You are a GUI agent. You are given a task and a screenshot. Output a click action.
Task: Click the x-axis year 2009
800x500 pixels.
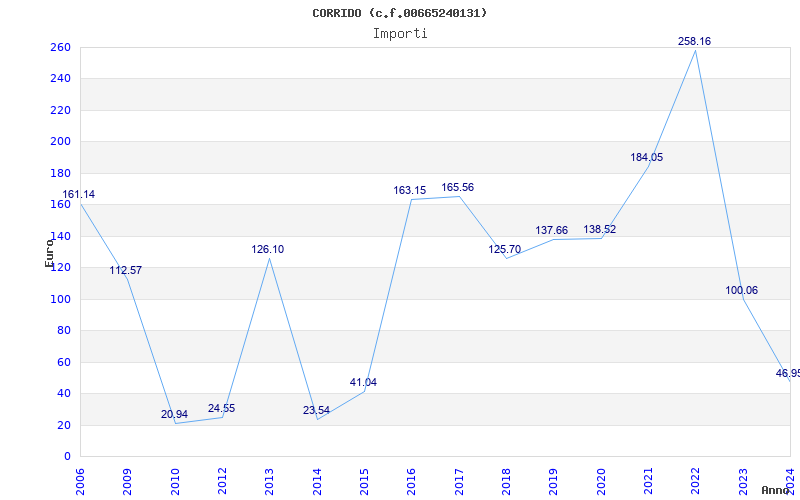pos(128,482)
